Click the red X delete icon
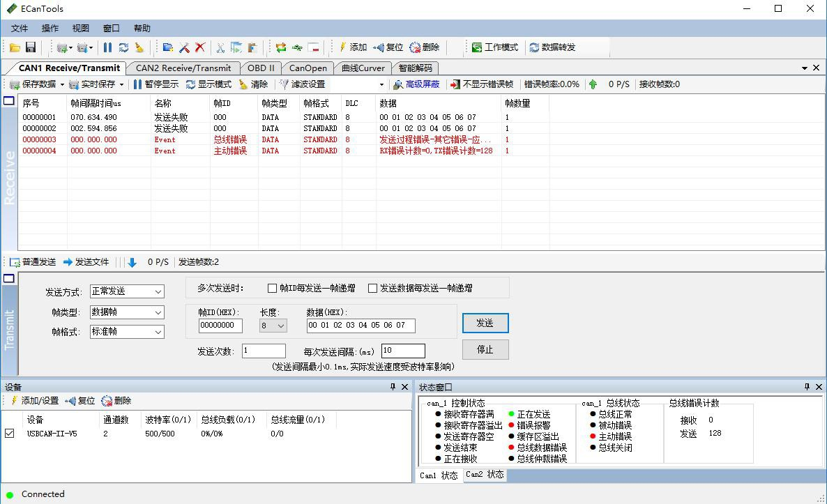The height and width of the screenshot is (504, 827). point(200,47)
